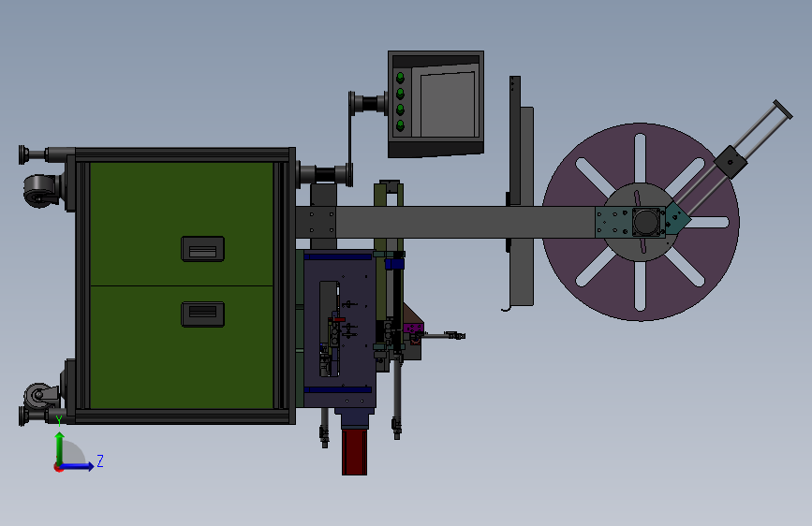Select the bottommost green button on control panel
The image size is (812, 526).
point(400,125)
